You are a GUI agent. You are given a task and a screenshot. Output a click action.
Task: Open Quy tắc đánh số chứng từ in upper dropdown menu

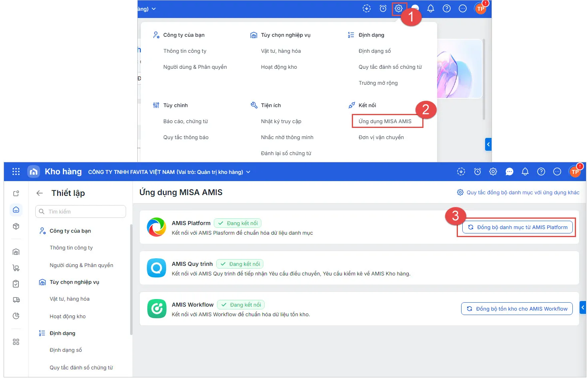coord(390,67)
